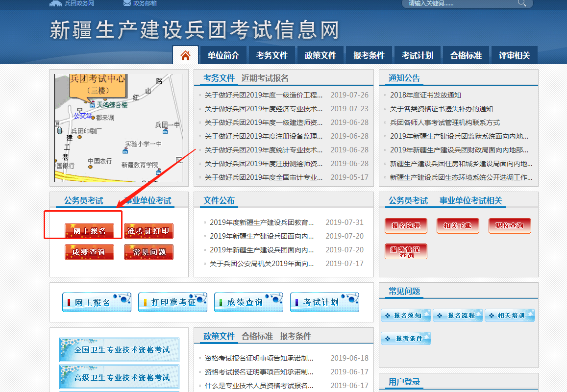The width and height of the screenshot is (567, 392).
Task: Open the 关于各类资格证书遗失补办的通知 link
Action: click(x=441, y=109)
